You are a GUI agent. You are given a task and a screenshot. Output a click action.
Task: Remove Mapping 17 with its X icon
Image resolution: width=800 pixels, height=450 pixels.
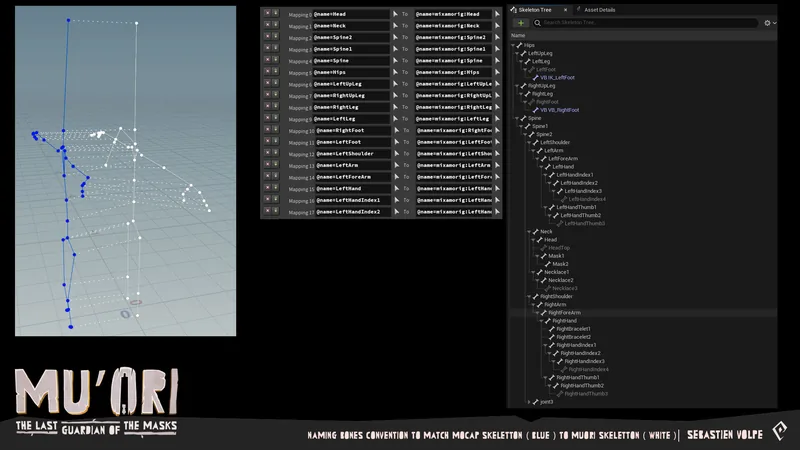click(267, 211)
